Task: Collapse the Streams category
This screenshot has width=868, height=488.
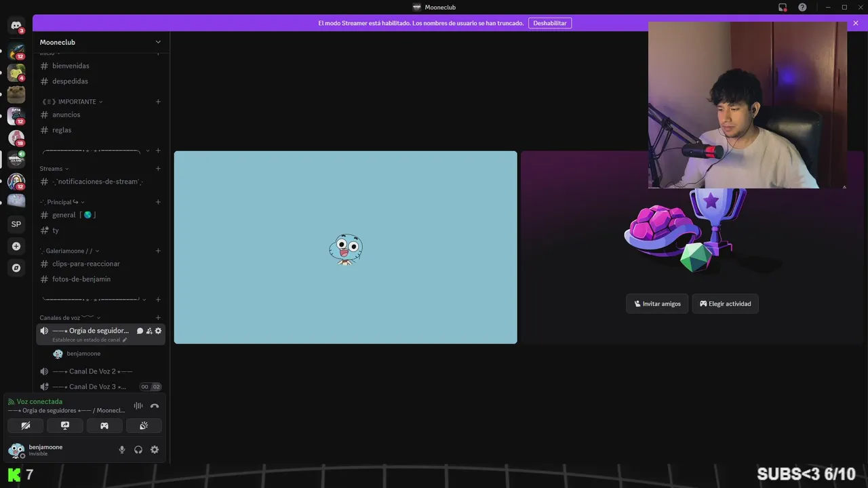Action: click(x=54, y=169)
